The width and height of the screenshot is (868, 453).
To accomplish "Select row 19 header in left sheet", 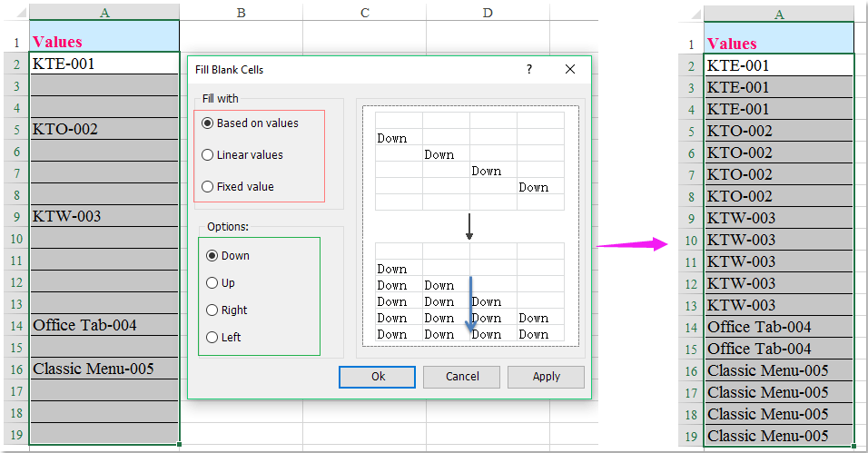I will 16,434.
